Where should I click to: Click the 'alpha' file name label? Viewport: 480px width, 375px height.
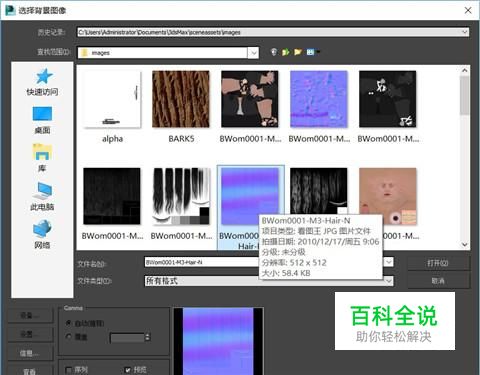point(112,139)
